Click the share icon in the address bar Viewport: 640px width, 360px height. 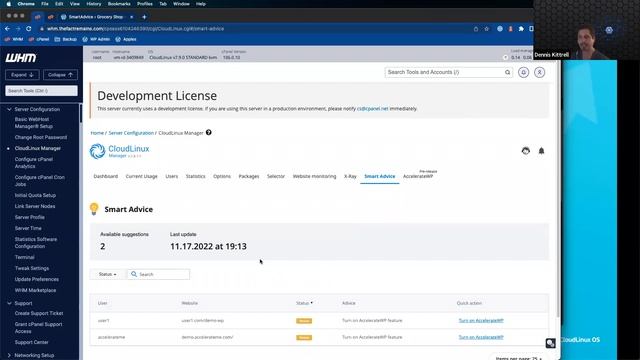(x=476, y=29)
